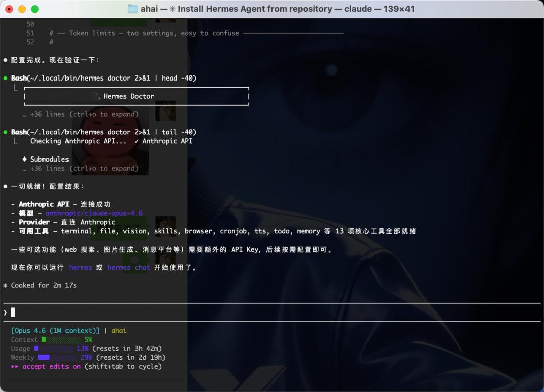Click the white bullet before '一切就绪!'
This screenshot has height=392, width=544.
[5, 186]
